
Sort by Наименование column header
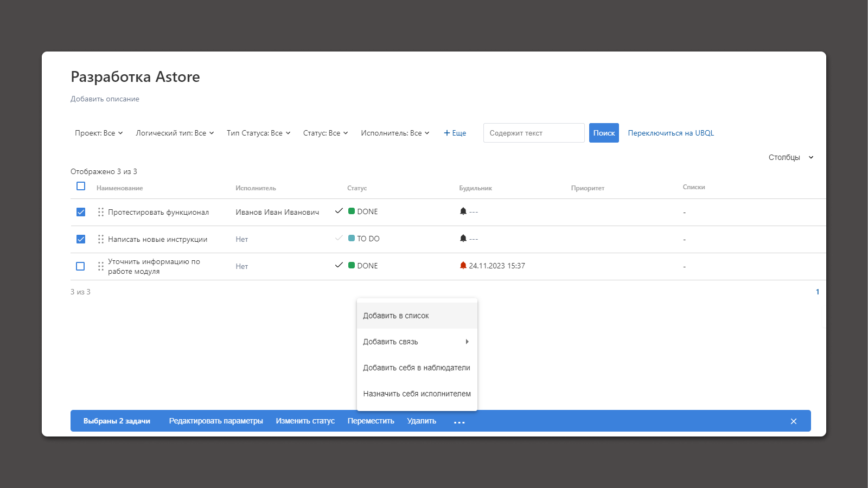(x=120, y=188)
